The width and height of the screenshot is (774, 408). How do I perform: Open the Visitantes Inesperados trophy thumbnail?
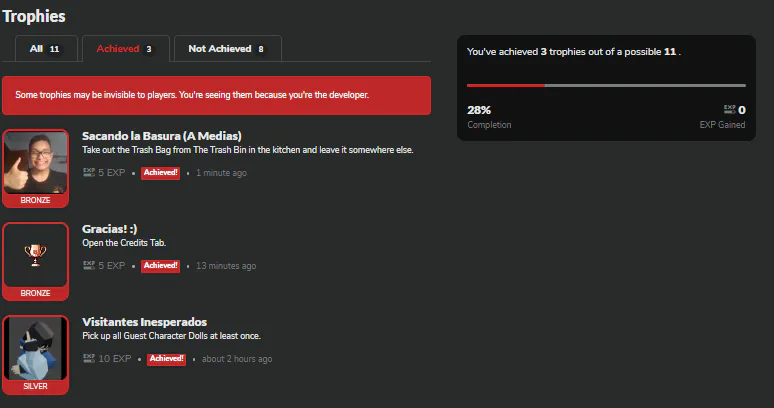click(35, 347)
